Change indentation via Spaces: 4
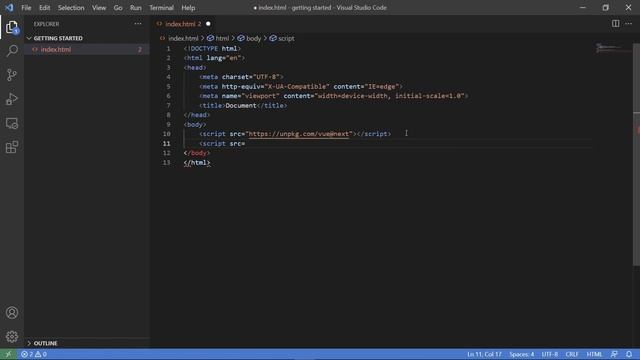The image size is (640, 360). tap(521, 354)
